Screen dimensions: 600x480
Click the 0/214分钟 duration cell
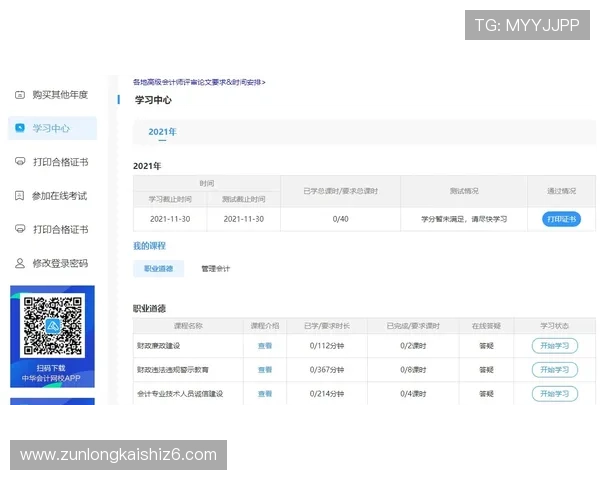click(327, 393)
